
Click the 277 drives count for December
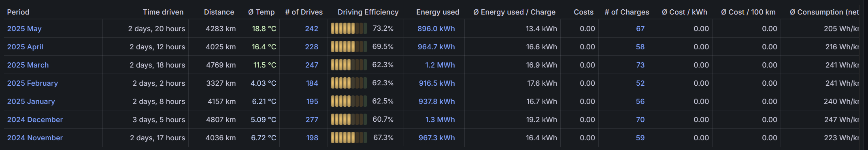coord(312,120)
